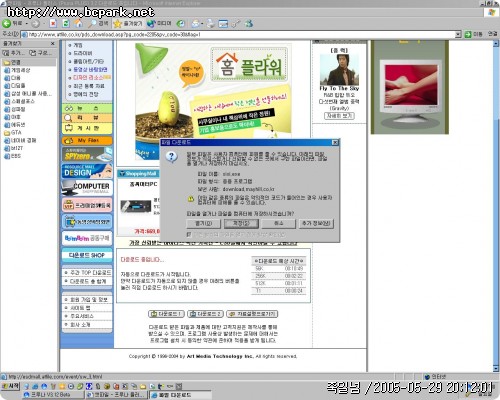Click the Open button in download dialog

(x=204, y=223)
